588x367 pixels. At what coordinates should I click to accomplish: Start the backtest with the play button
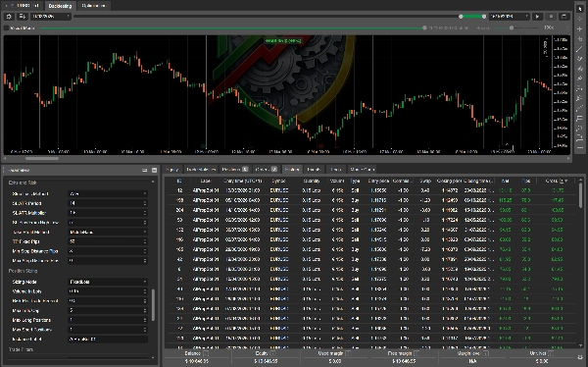click(x=537, y=17)
